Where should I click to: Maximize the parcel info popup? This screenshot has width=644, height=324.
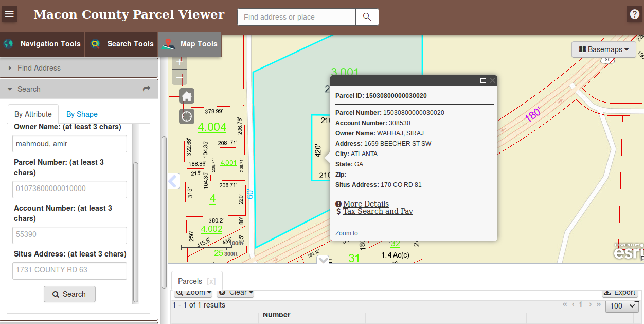click(483, 80)
